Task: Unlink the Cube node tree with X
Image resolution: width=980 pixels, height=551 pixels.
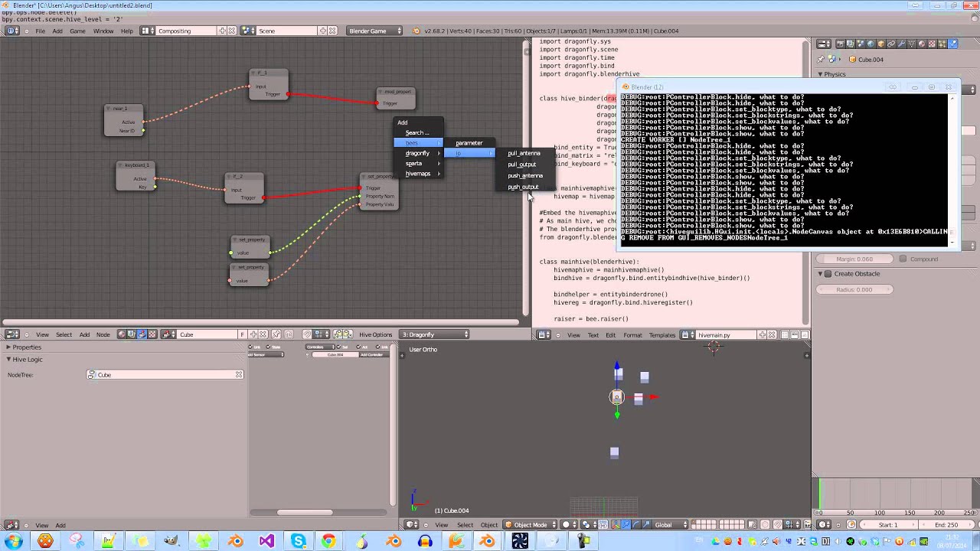Action: coord(263,334)
